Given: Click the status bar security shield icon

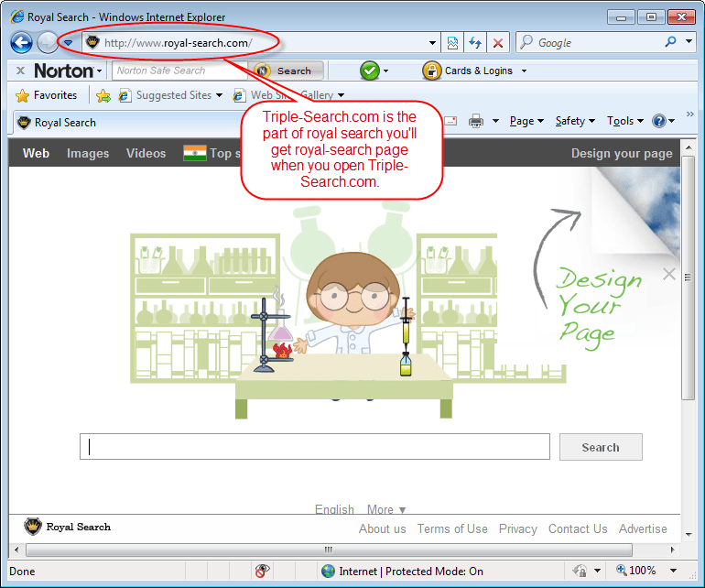Looking at the screenshot, I should coord(580,571).
